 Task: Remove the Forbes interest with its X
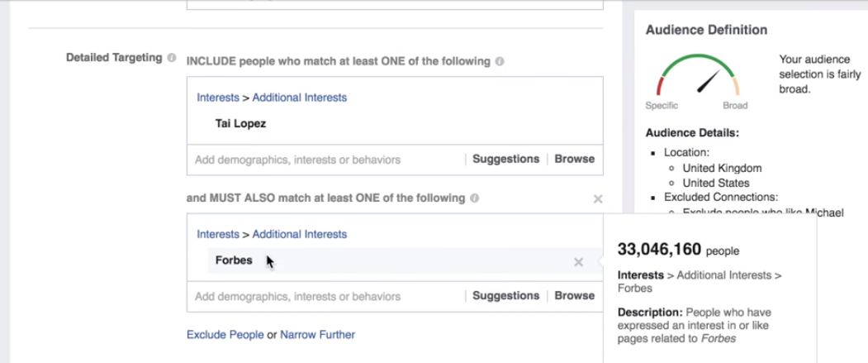point(578,262)
